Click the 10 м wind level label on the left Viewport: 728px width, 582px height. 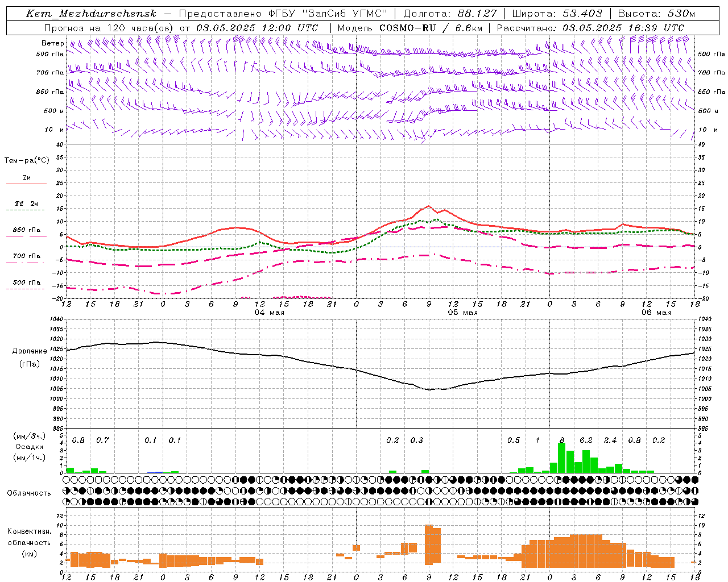point(55,130)
